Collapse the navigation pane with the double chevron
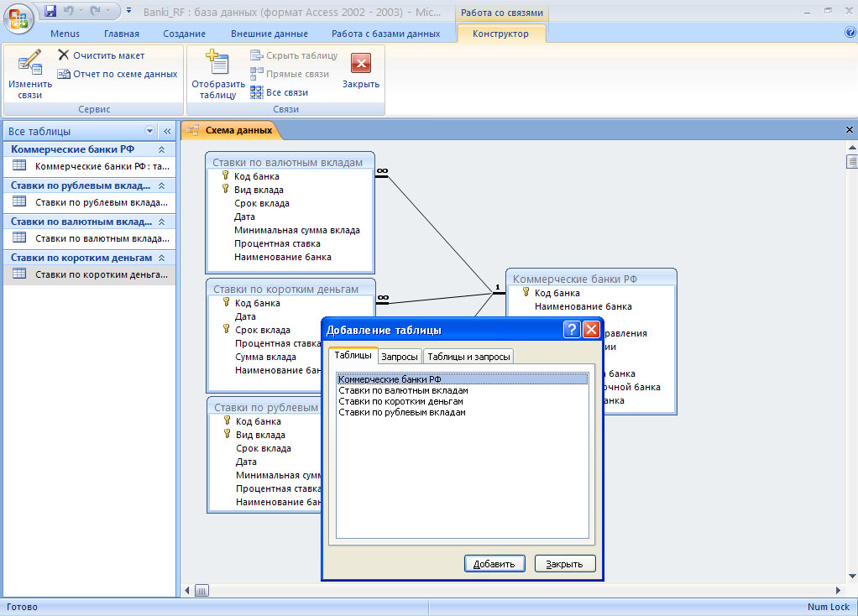This screenshot has width=858, height=616. pyautogui.click(x=167, y=131)
